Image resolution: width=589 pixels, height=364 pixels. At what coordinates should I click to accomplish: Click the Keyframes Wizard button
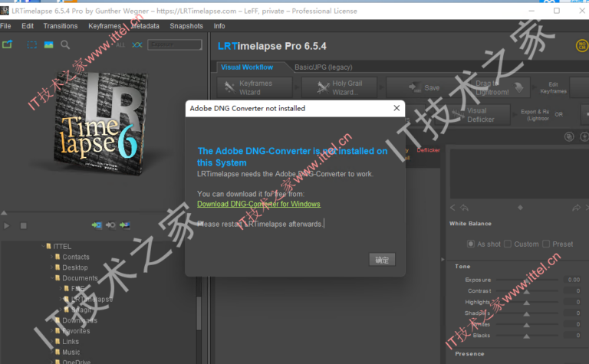(255, 87)
